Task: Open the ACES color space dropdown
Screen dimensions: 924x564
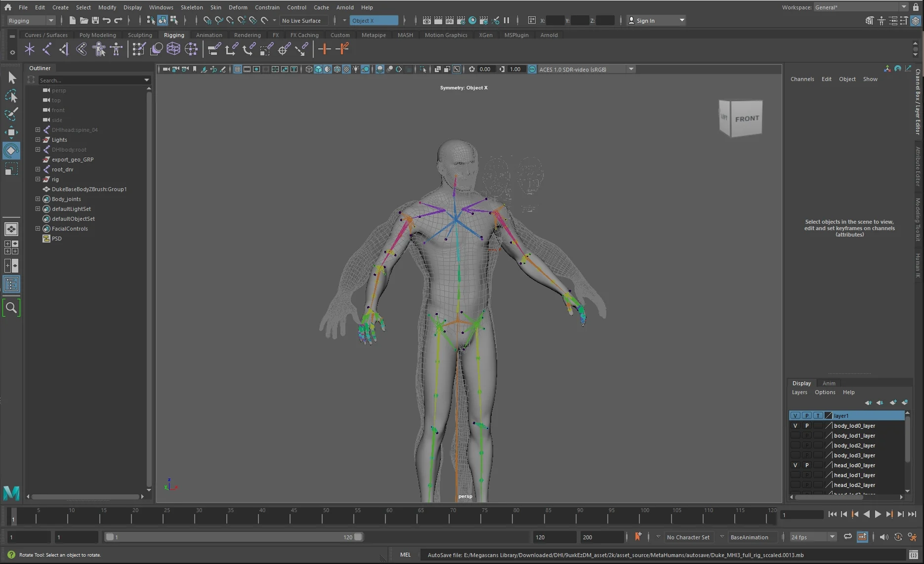Action: 586,69
